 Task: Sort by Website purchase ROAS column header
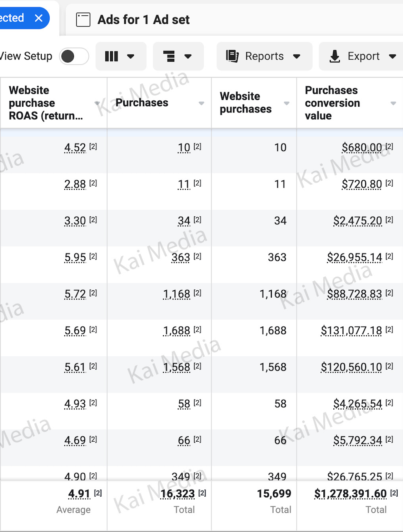click(46, 103)
